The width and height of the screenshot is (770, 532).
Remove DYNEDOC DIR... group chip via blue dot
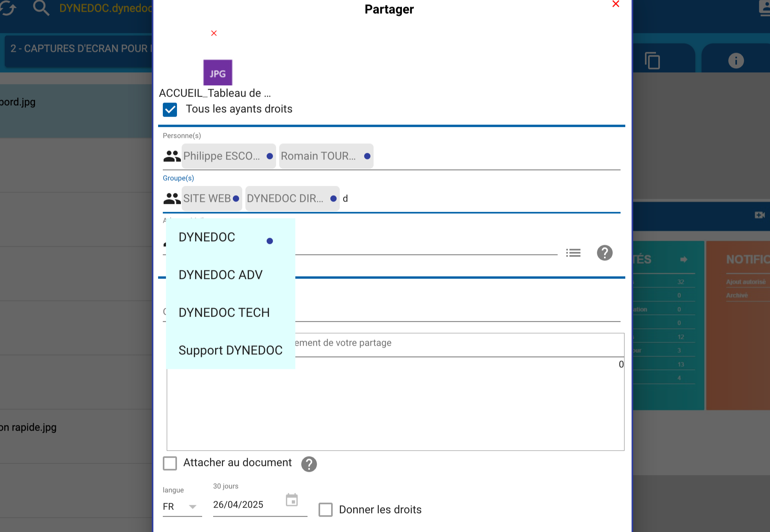[x=333, y=199]
